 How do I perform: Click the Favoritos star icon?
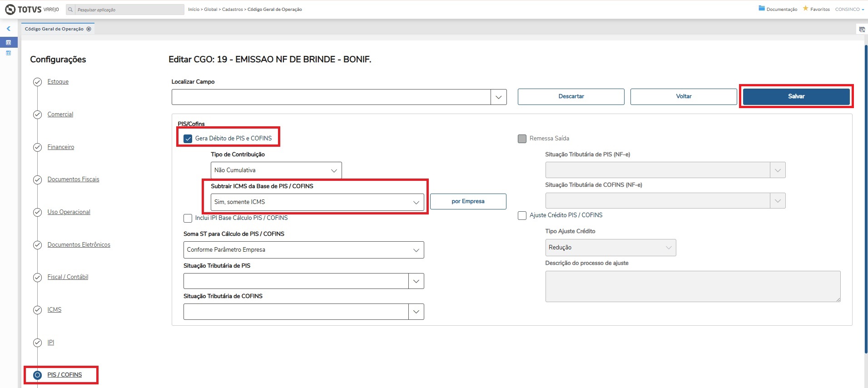point(805,9)
